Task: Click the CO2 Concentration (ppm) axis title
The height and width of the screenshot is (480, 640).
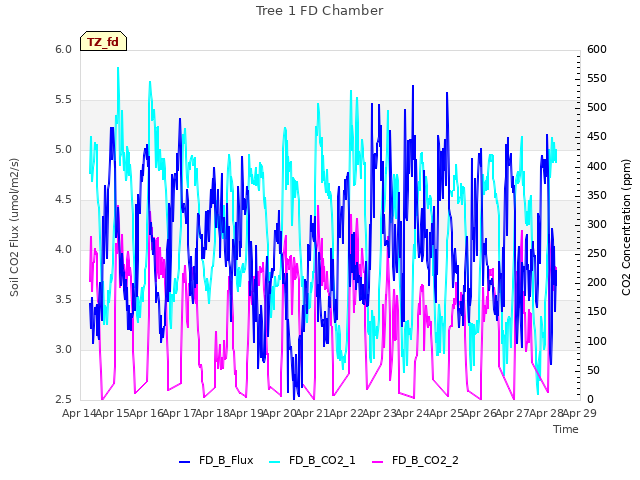Action: click(626, 227)
